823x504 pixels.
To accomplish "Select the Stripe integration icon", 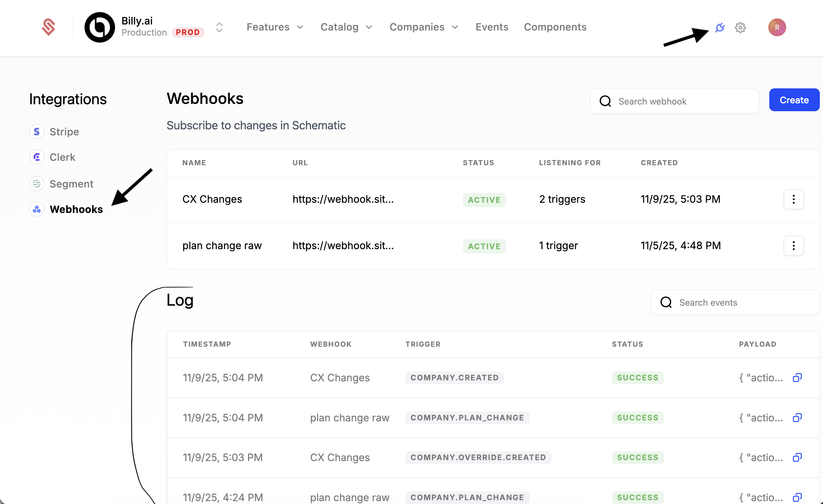I will click(x=37, y=132).
